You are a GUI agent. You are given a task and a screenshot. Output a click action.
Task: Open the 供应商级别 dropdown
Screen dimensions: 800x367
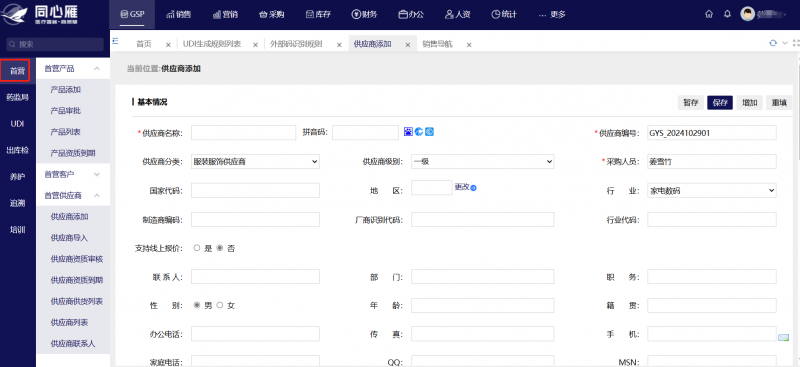[x=483, y=162]
